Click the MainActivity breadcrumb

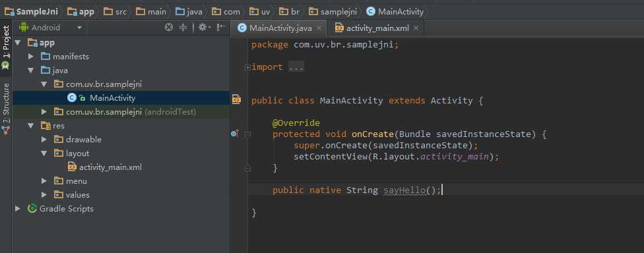click(x=395, y=11)
